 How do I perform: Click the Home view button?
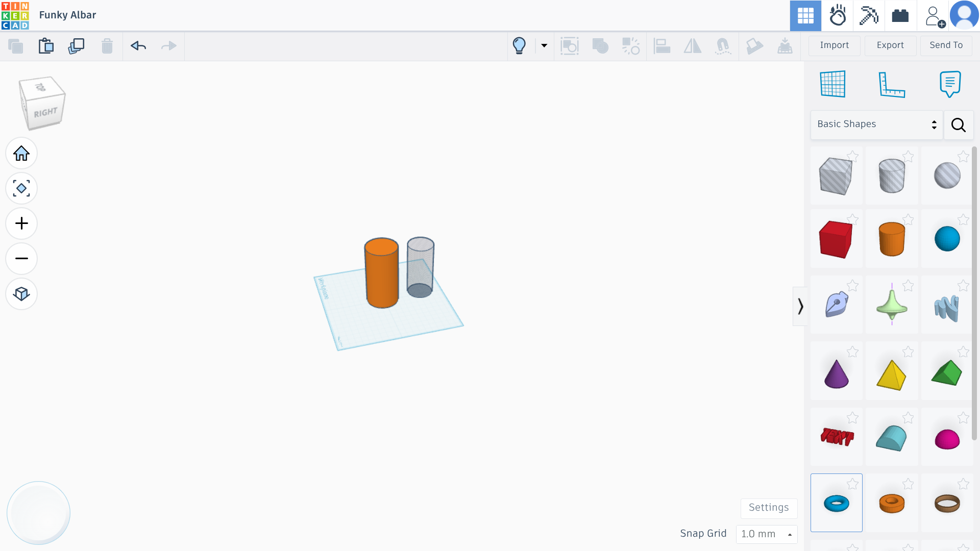[x=21, y=153]
